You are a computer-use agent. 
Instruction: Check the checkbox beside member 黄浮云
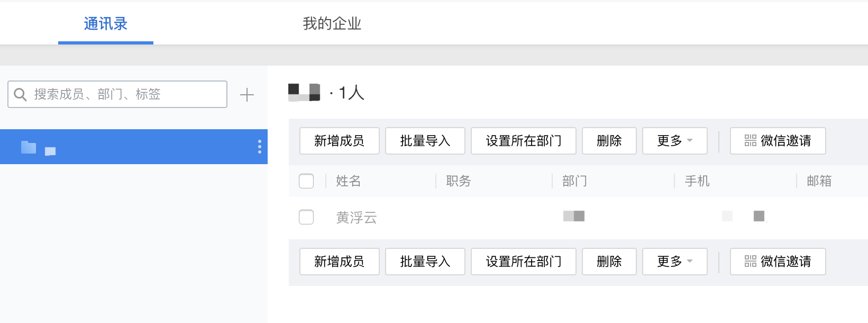[306, 217]
